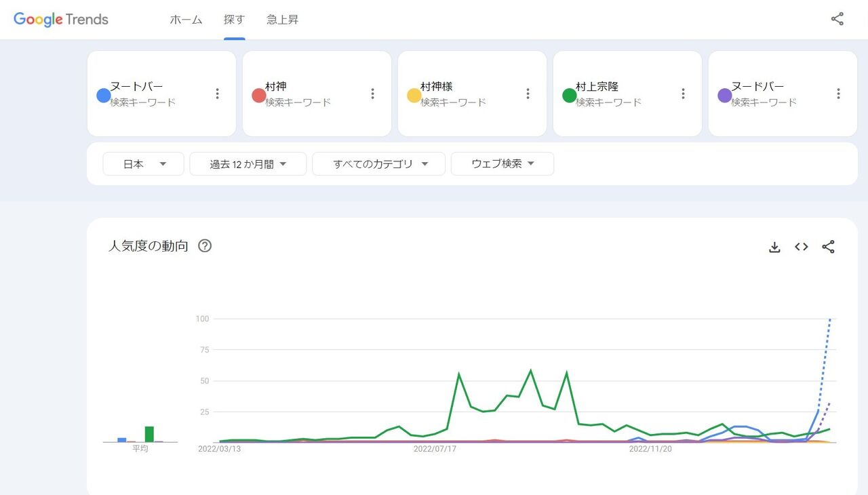This screenshot has height=495, width=868.
Task: Open options menu for 村神様 keyword
Action: tap(528, 94)
